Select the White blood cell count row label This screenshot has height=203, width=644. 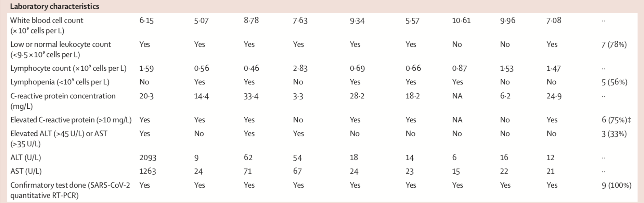click(x=47, y=25)
